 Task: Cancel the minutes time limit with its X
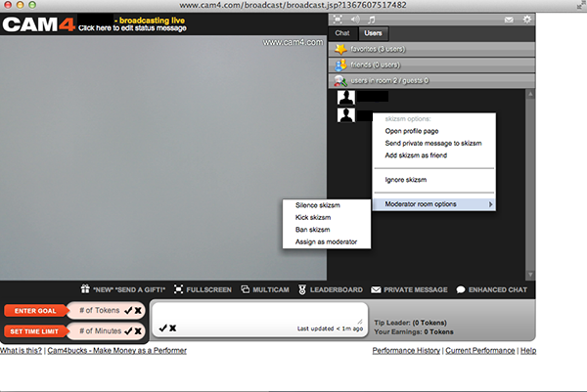pos(139,329)
